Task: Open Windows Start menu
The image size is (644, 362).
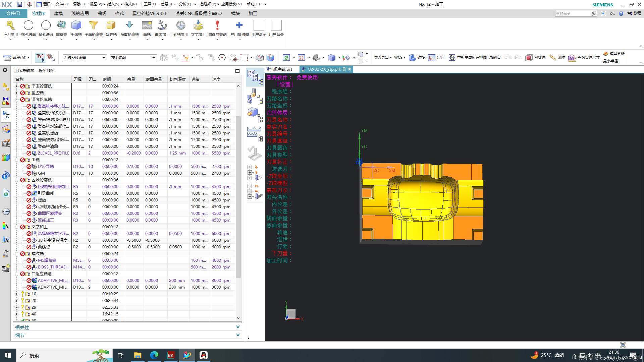Action: point(8,355)
